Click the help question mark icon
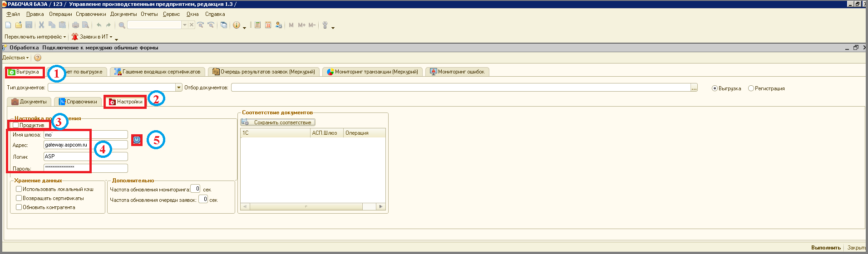Screen dimensions: 868x254 pos(38,58)
